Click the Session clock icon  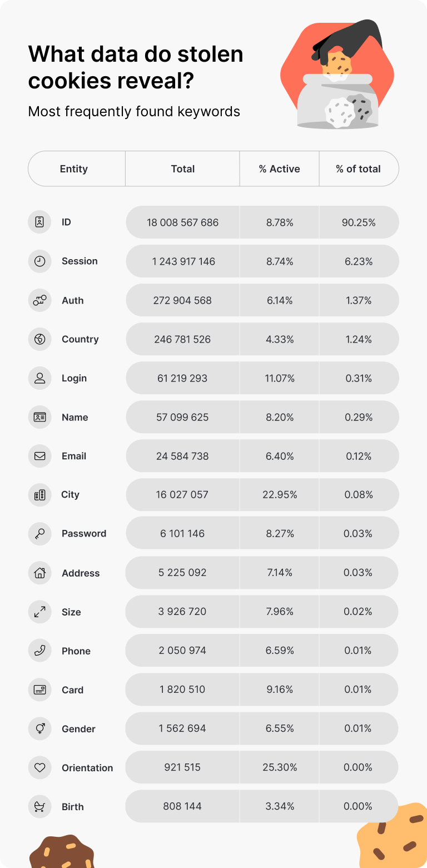coord(39,261)
